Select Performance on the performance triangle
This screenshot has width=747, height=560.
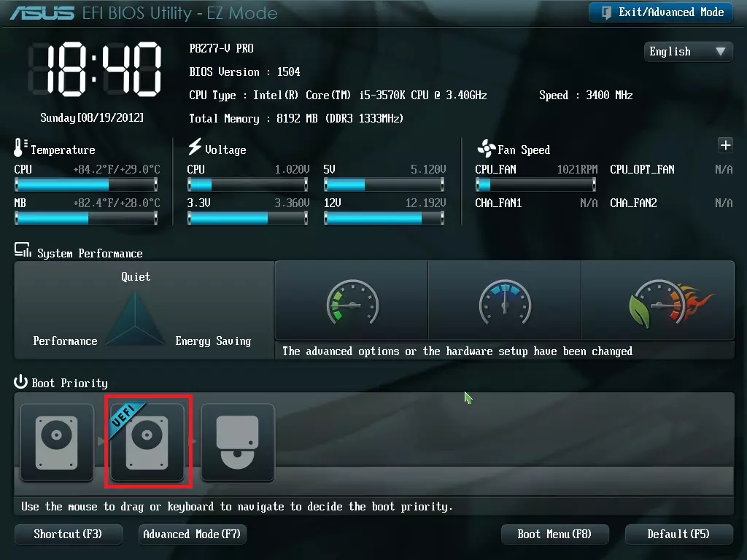point(65,341)
